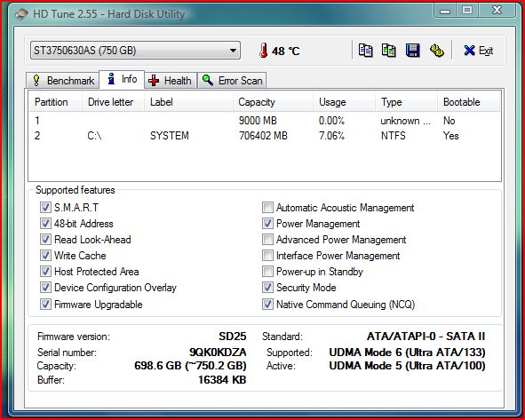525x420 pixels.
Task: Click the Bootable column header
Action: pos(468,102)
